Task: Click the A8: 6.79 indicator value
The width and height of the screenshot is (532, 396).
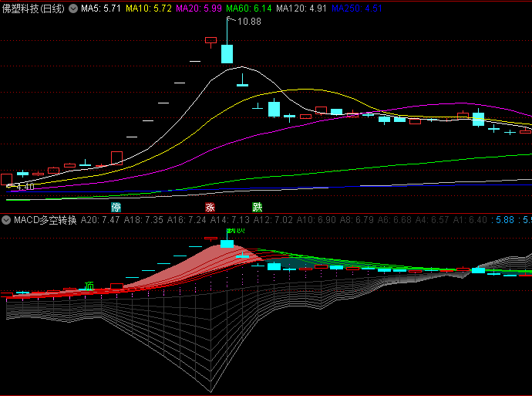Action: (x=356, y=220)
